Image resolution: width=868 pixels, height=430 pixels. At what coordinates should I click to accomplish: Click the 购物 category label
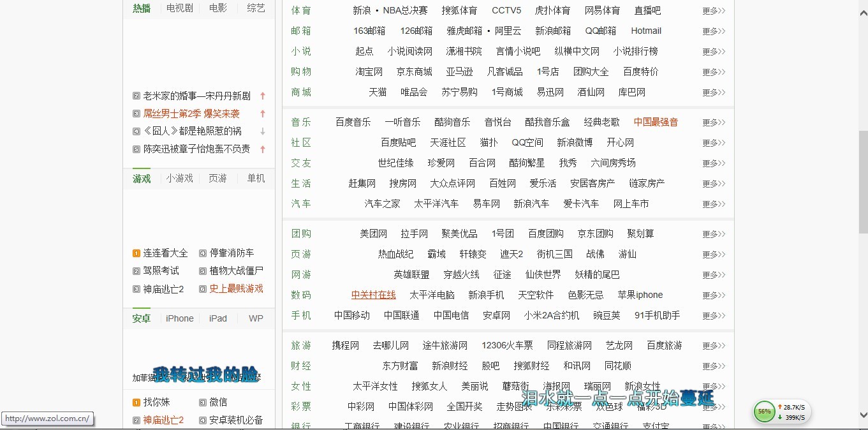[x=302, y=71]
